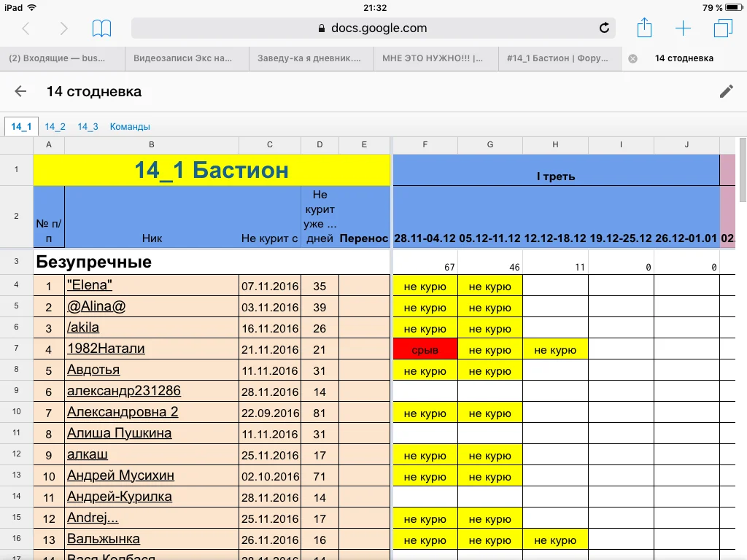
Task: Open the алкаш nickname link
Action: point(88,454)
